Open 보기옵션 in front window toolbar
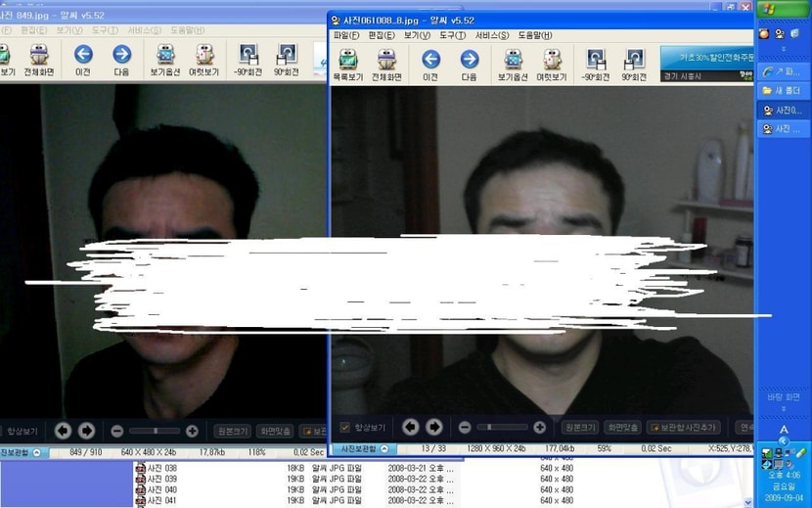This screenshot has height=508, width=812. click(x=513, y=66)
